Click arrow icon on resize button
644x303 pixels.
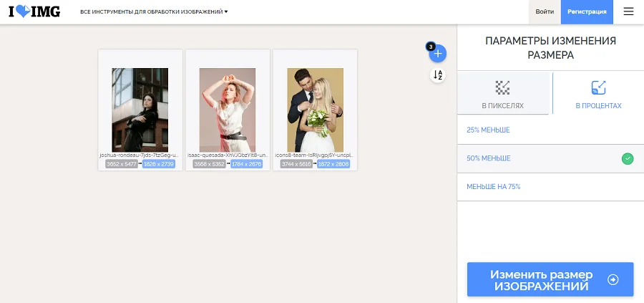[x=613, y=280]
